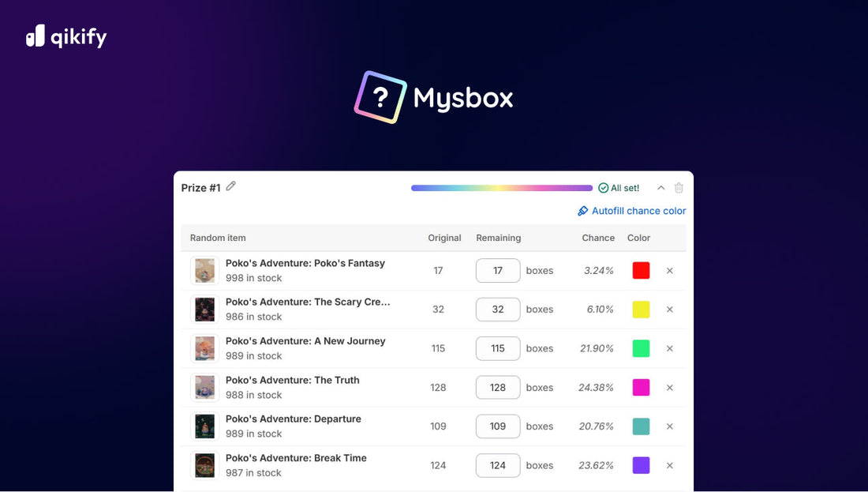Click the Autofill chance color link
Image resolution: width=868 pixels, height=492 pixels.
point(638,211)
